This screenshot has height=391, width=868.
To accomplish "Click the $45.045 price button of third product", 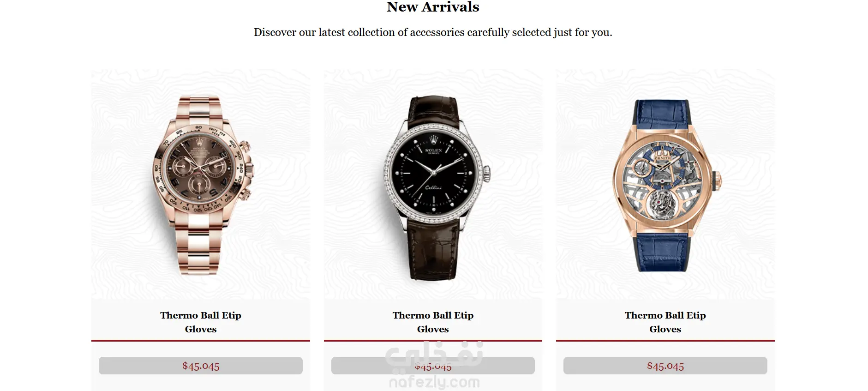I will tap(665, 366).
